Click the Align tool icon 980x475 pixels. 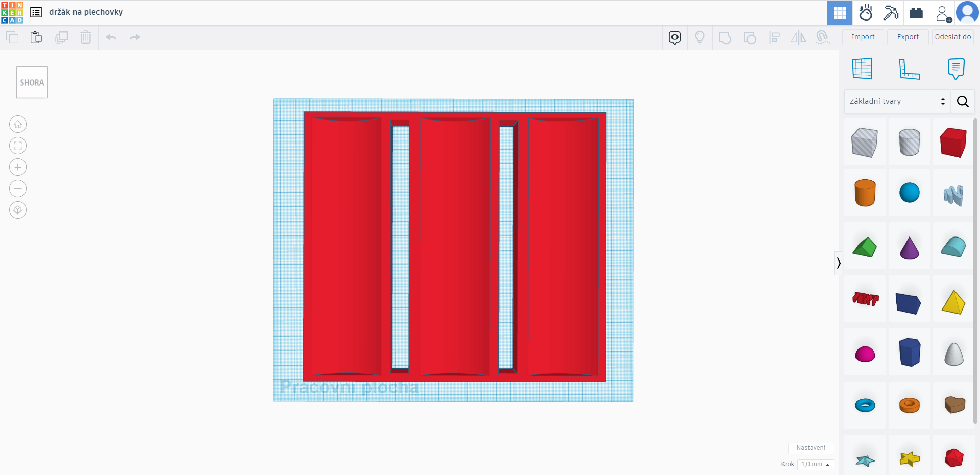pyautogui.click(x=774, y=37)
